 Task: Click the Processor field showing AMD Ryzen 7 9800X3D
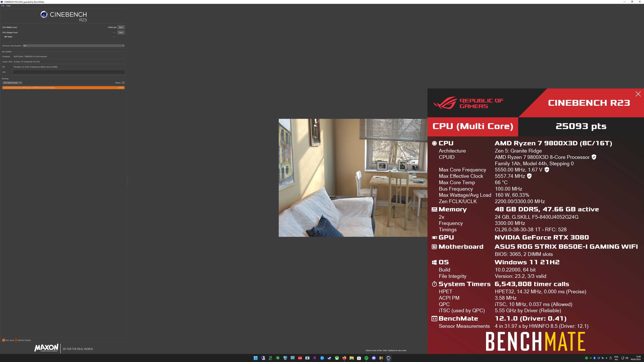point(69,56)
